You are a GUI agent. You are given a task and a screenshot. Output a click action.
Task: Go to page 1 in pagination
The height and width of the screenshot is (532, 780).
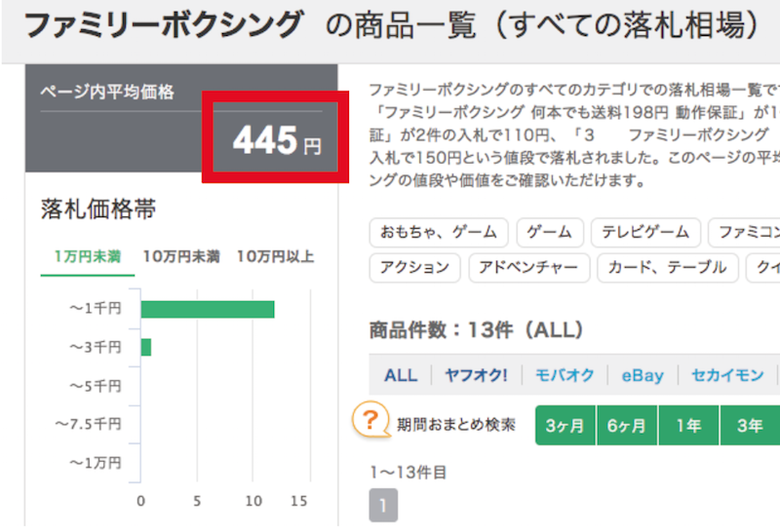(x=383, y=506)
